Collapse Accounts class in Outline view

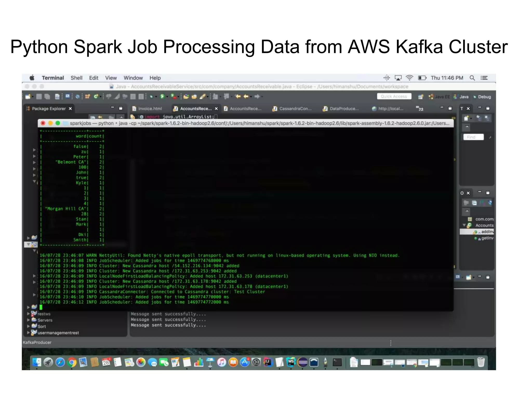[464, 225]
